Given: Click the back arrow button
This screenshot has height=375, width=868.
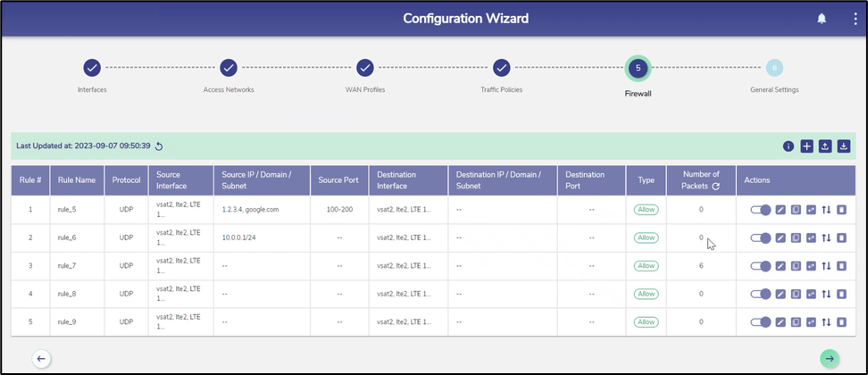Looking at the screenshot, I should 41,358.
